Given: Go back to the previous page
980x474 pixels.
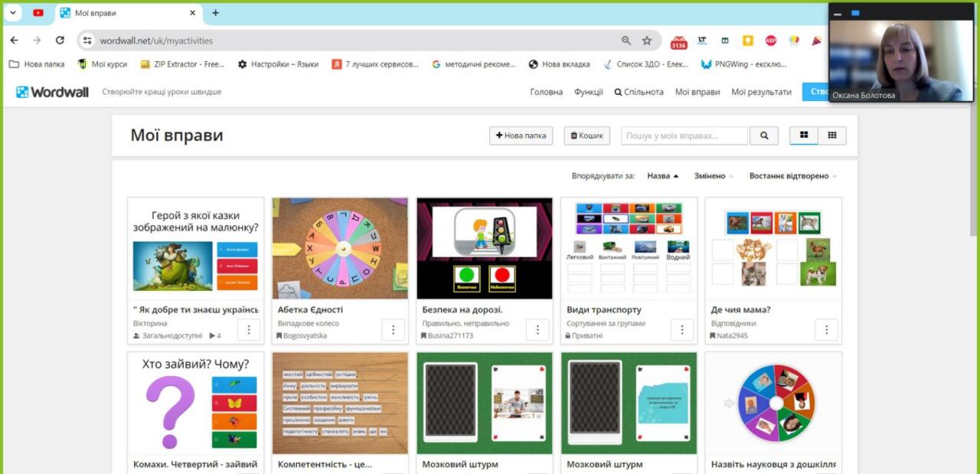Looking at the screenshot, I should [x=14, y=41].
